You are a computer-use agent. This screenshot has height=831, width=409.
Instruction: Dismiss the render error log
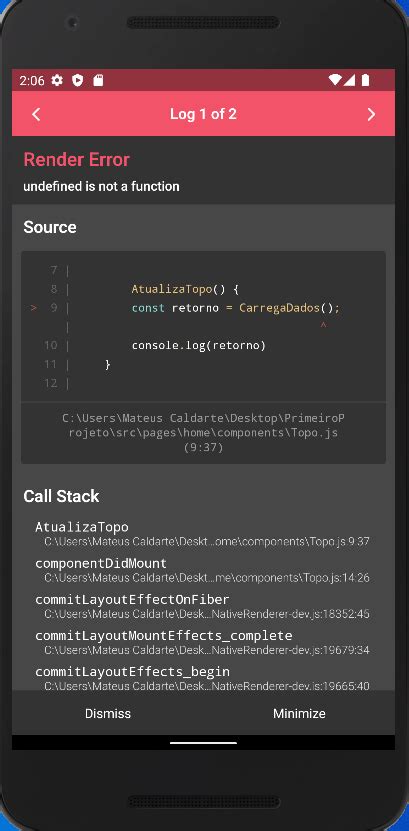click(x=108, y=713)
